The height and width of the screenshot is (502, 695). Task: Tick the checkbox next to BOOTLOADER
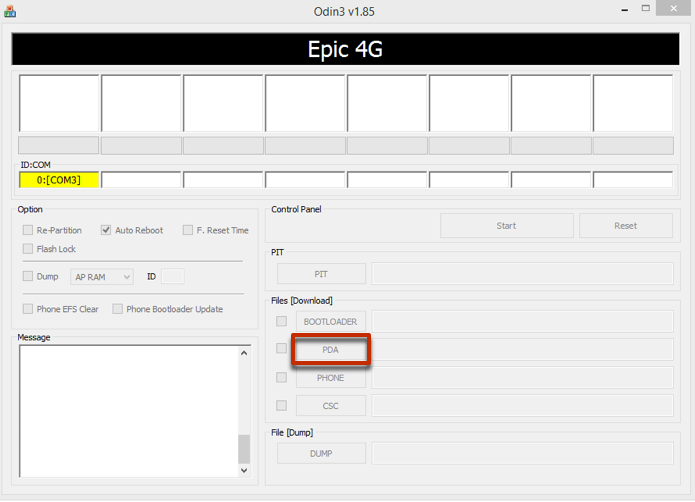pos(281,321)
